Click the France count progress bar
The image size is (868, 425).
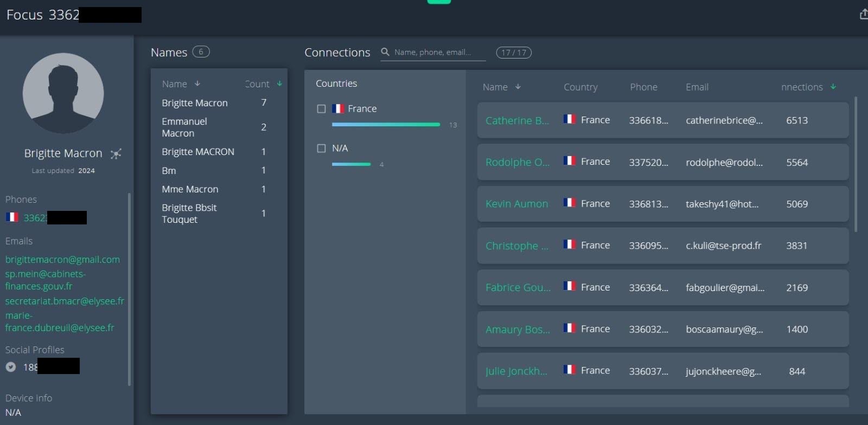pyautogui.click(x=386, y=125)
